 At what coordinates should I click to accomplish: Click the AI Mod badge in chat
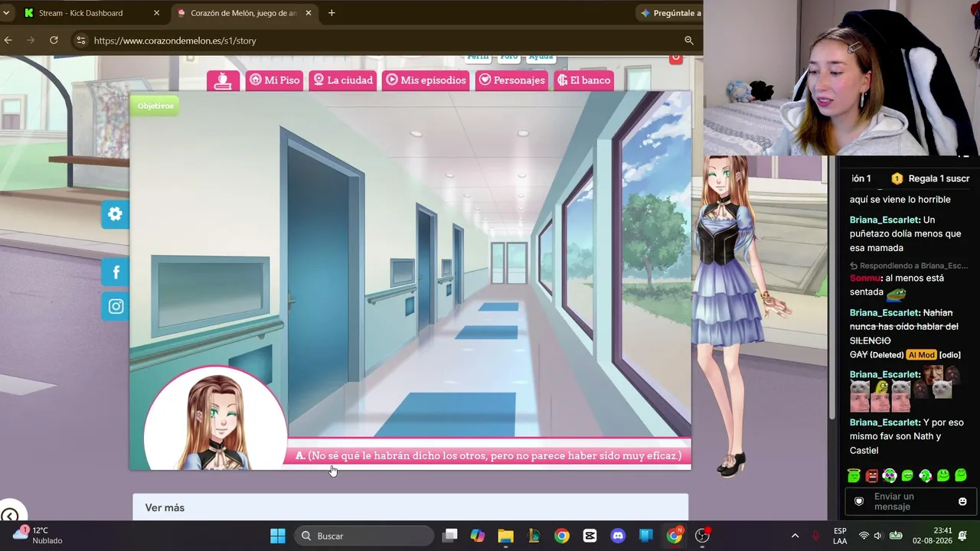pos(921,355)
